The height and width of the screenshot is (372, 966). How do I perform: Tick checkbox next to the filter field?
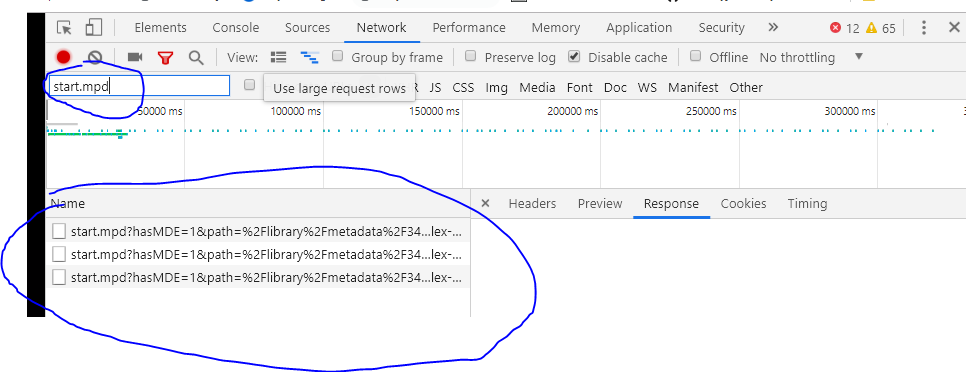(250, 85)
